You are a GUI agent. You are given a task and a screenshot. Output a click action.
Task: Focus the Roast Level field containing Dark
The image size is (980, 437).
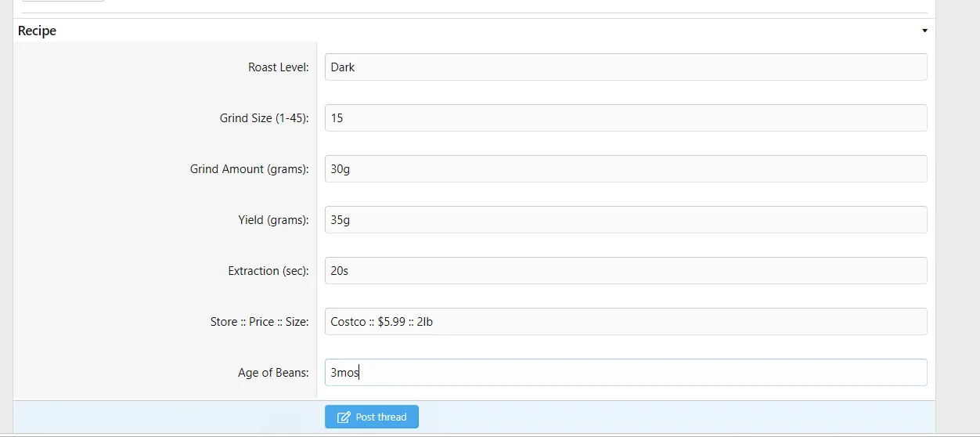click(x=626, y=67)
